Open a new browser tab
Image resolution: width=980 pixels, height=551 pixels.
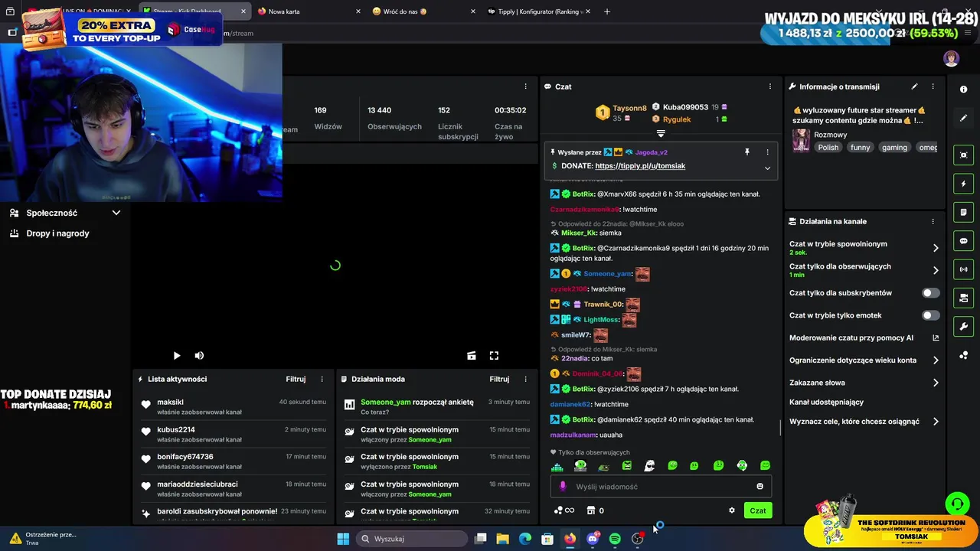tap(607, 11)
